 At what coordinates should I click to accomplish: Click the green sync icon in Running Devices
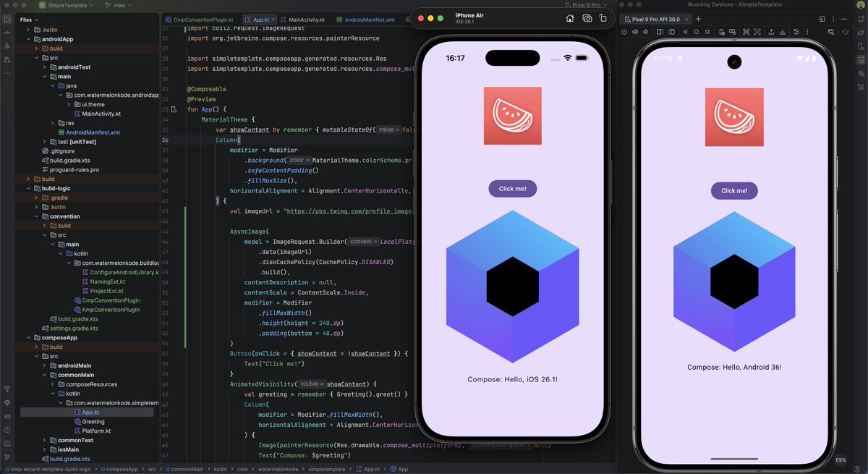point(846,32)
